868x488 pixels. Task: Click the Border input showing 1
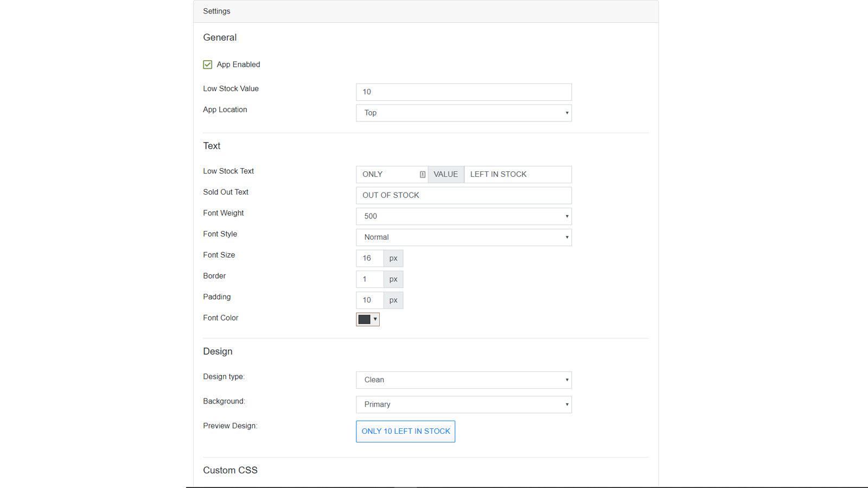pos(370,279)
